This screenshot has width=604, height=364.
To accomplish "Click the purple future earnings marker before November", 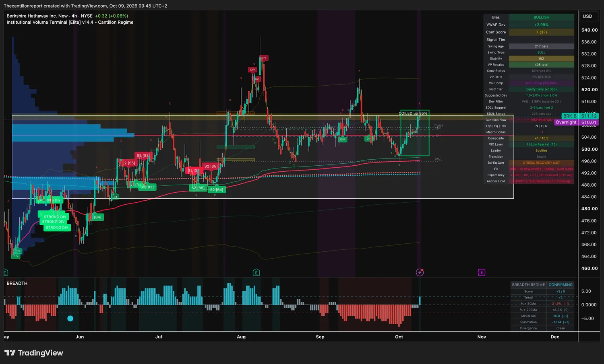I will (481, 273).
